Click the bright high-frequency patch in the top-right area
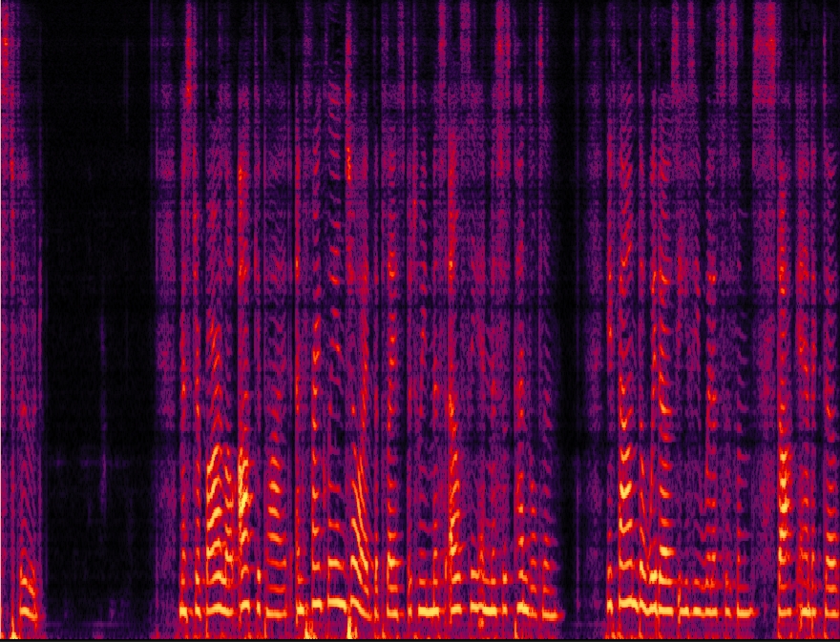Image resolution: width=840 pixels, height=642 pixels. tap(766, 38)
